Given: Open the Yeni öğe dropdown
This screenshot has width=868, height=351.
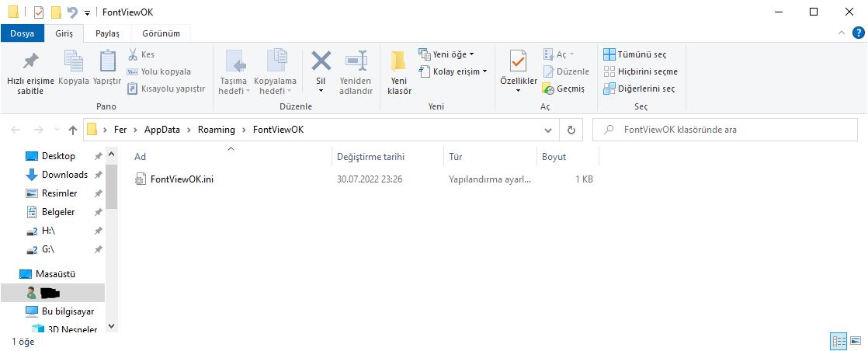Looking at the screenshot, I should pyautogui.click(x=446, y=54).
